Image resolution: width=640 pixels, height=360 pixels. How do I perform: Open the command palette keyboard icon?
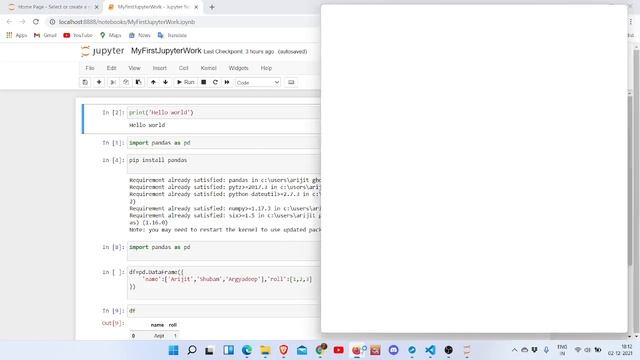click(x=291, y=82)
